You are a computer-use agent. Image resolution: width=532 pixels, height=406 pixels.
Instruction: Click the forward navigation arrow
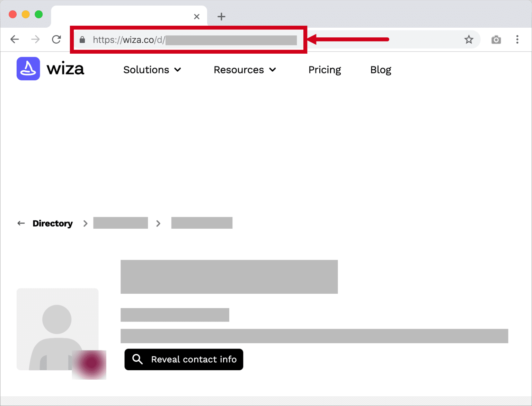[x=35, y=39]
